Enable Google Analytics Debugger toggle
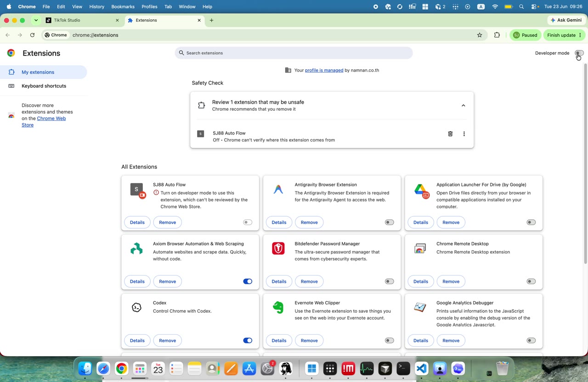 coord(531,341)
